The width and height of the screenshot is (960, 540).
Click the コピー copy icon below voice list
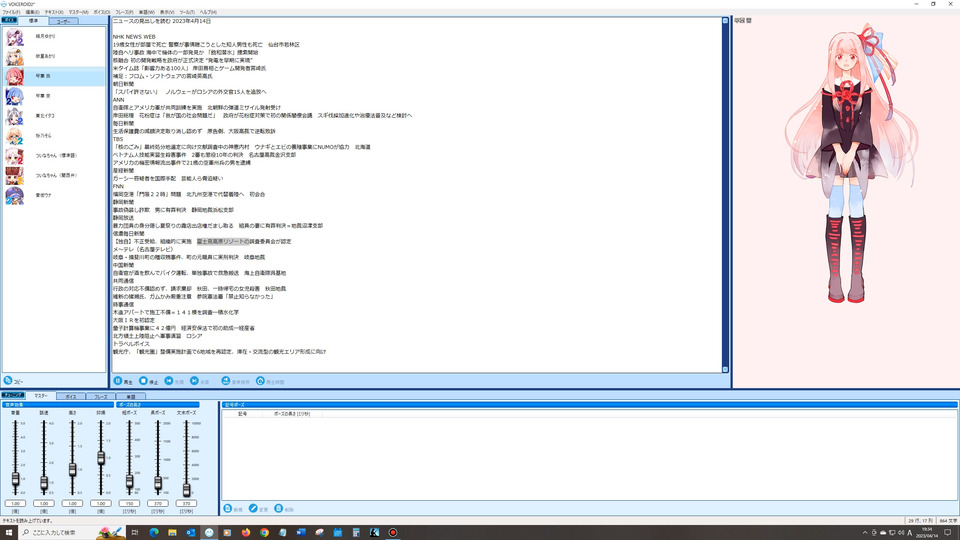point(8,380)
